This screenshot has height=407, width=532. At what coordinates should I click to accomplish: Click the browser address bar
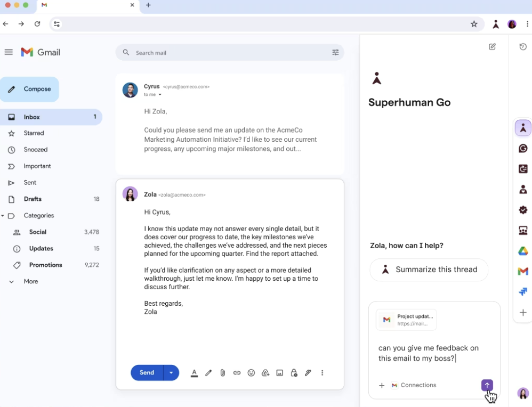pyautogui.click(x=267, y=24)
